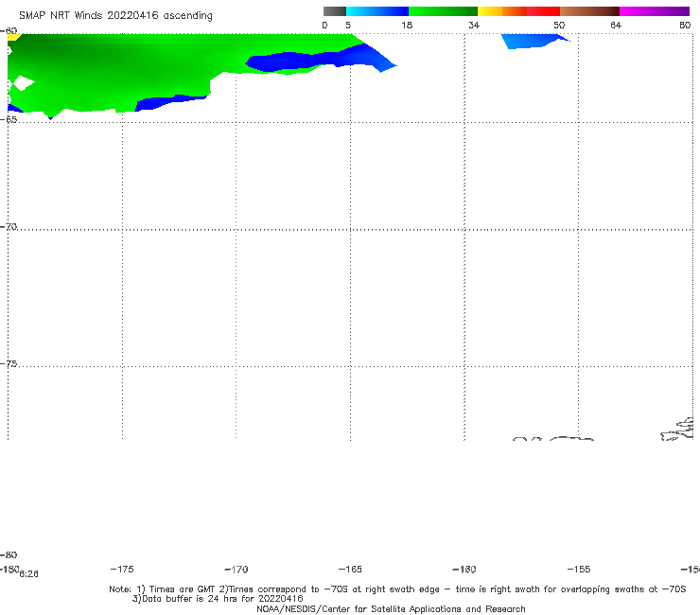The image size is (700, 615).
Task: Click the color bar label '5'
Action: point(348,25)
